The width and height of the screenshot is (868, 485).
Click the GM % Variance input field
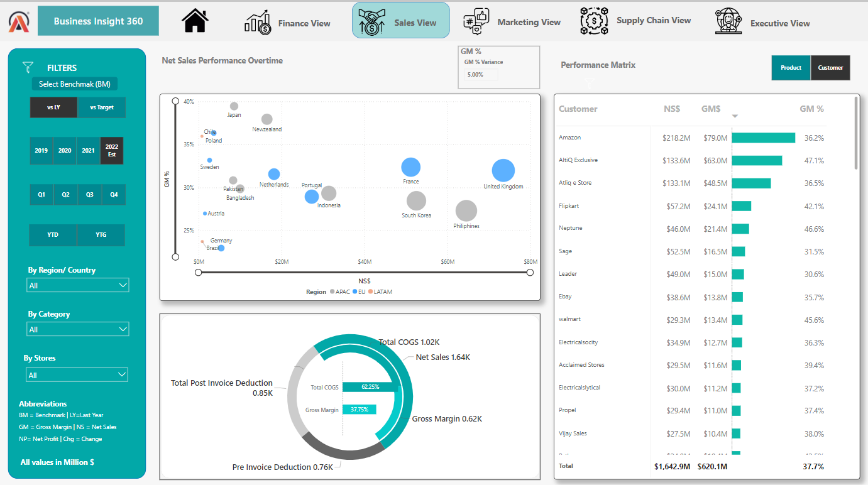point(481,75)
